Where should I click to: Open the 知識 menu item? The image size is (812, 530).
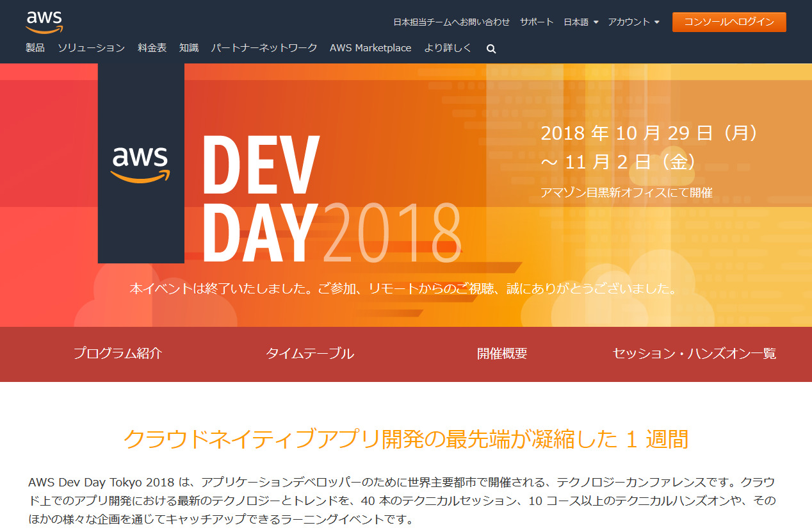click(189, 48)
